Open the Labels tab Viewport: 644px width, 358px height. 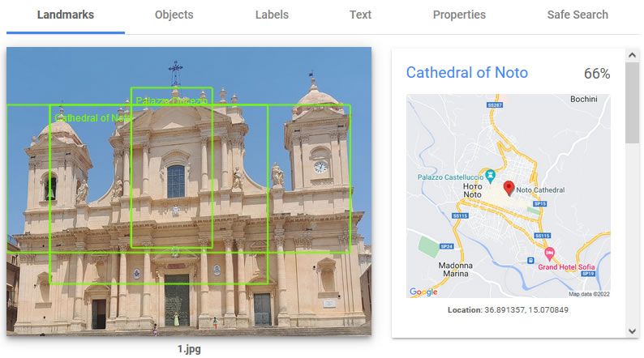272,15
